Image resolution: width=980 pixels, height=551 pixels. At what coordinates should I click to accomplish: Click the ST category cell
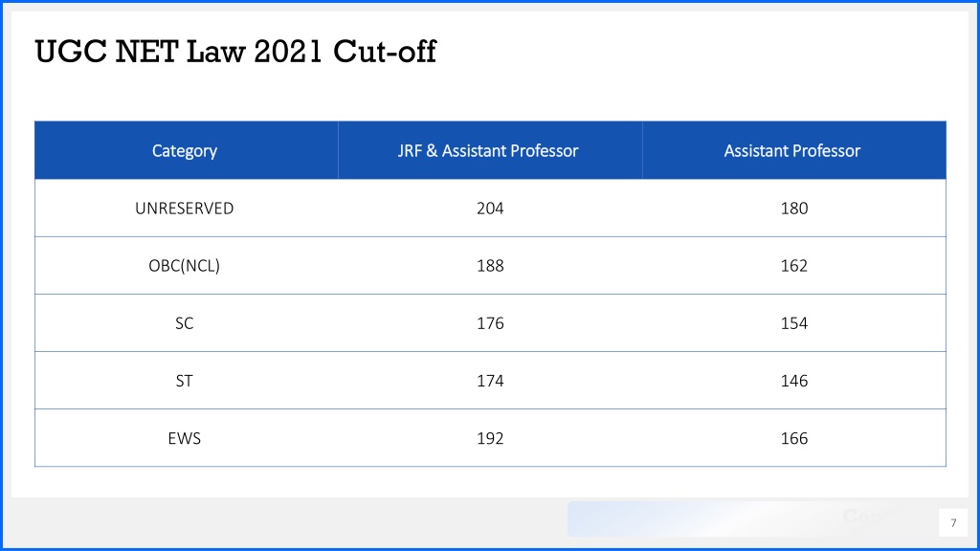pos(187,381)
